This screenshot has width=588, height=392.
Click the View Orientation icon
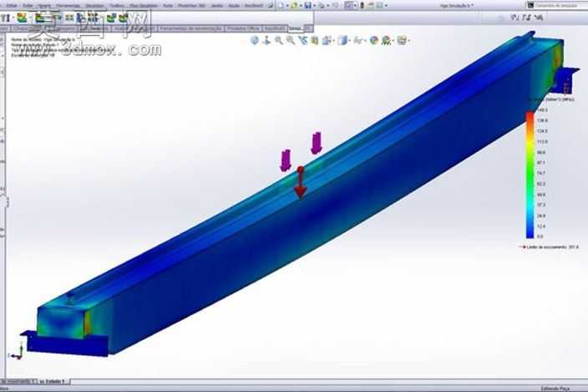[x=327, y=40]
